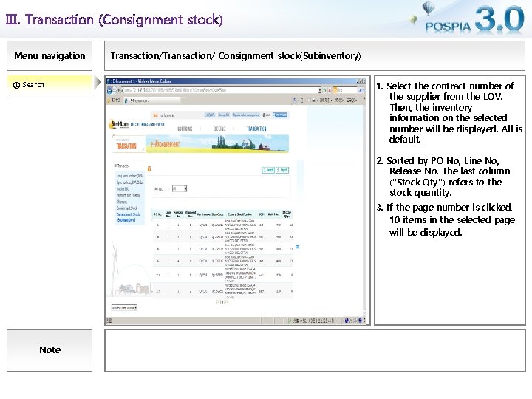Open the dropdown at bottom-left of page
The width and height of the screenshot is (532, 399).
tap(124, 307)
